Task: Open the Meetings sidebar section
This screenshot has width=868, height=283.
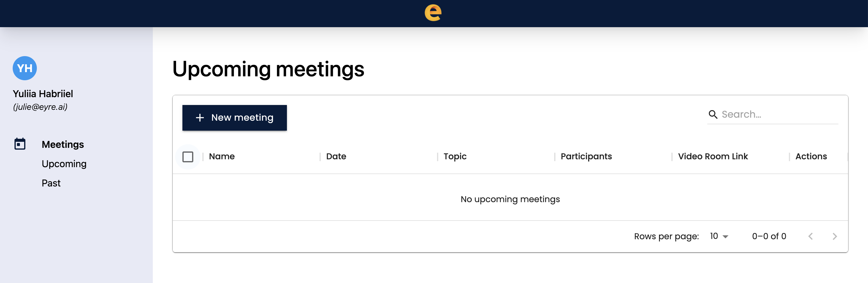Action: [63, 144]
